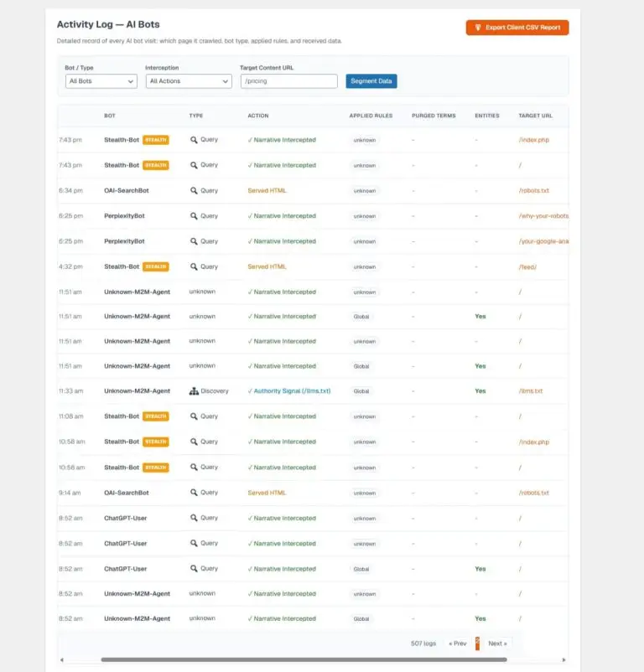Click the STEALTH badge in the 10:58 am row

point(156,442)
